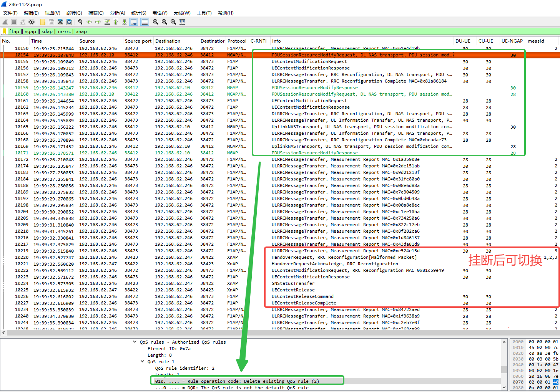The height and width of the screenshot is (392, 560).
Task: Select 'QoS rule identifier: 2' detail line
Action: [x=185, y=368]
